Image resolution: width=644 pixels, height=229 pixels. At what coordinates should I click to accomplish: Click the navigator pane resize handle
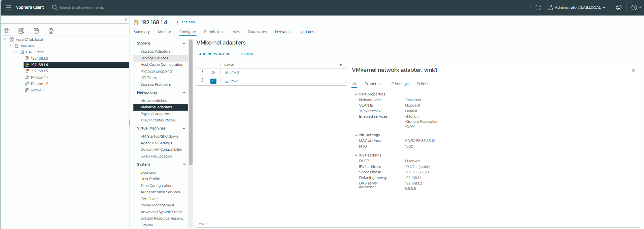click(130, 123)
